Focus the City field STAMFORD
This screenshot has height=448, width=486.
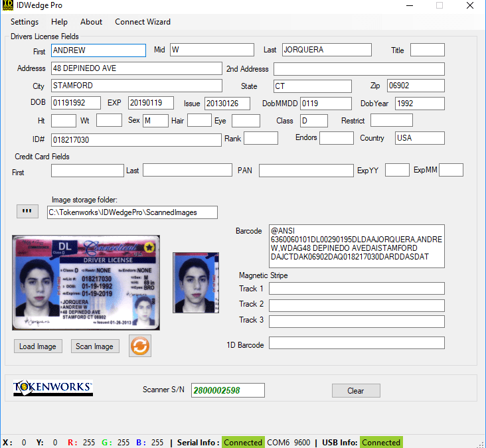pyautogui.click(x=137, y=86)
